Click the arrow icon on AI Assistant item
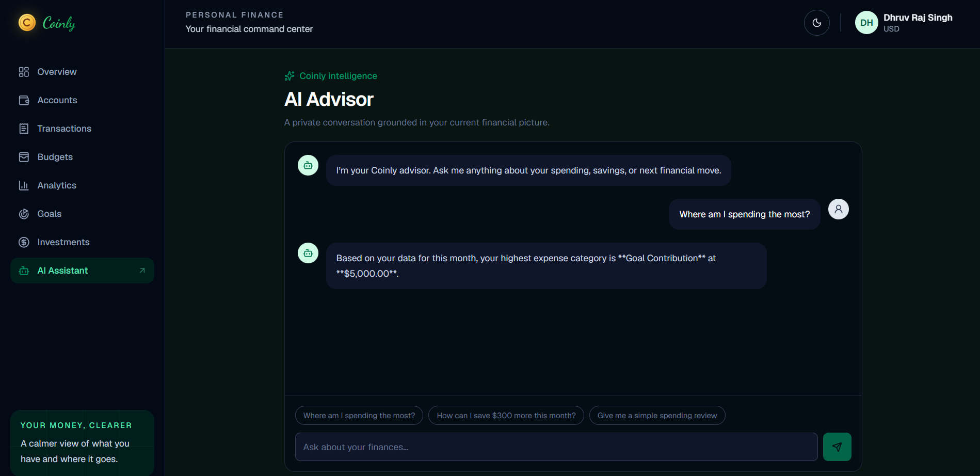 [x=142, y=271]
